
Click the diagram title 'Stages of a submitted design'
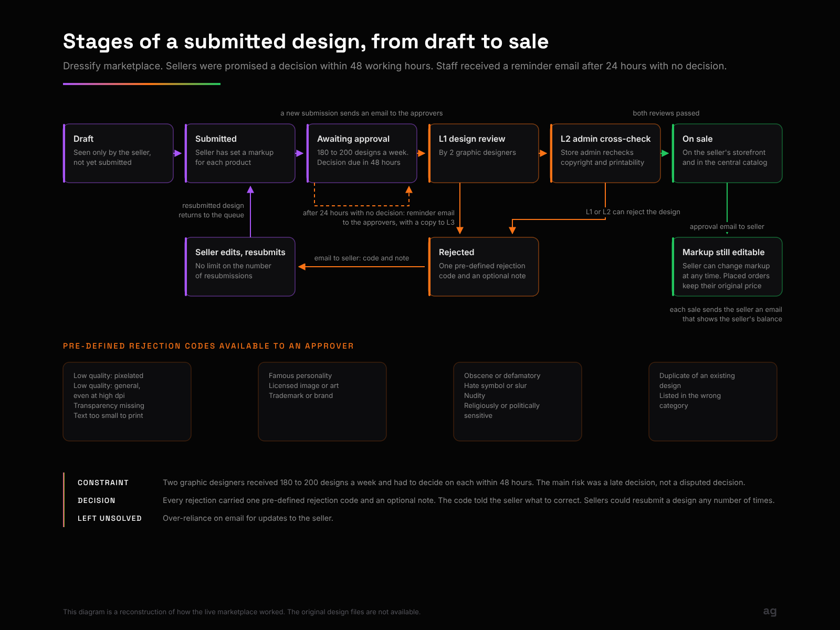tap(306, 41)
